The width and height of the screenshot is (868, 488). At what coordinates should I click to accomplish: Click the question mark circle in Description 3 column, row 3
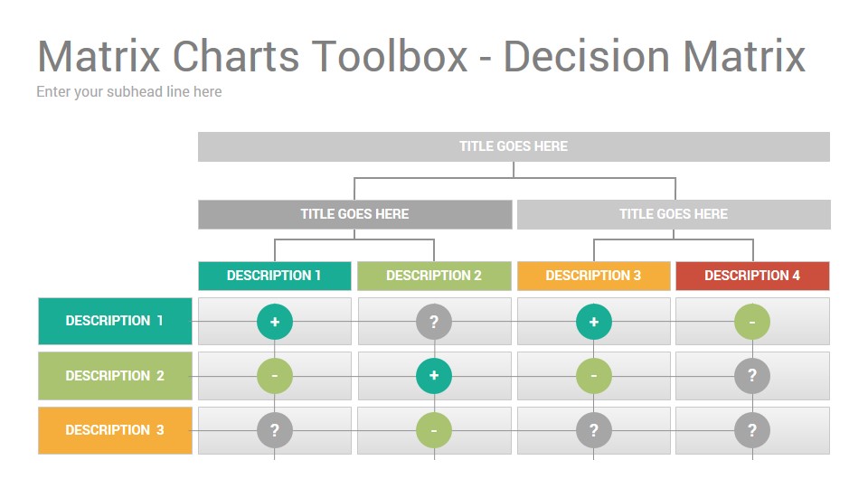(x=594, y=430)
